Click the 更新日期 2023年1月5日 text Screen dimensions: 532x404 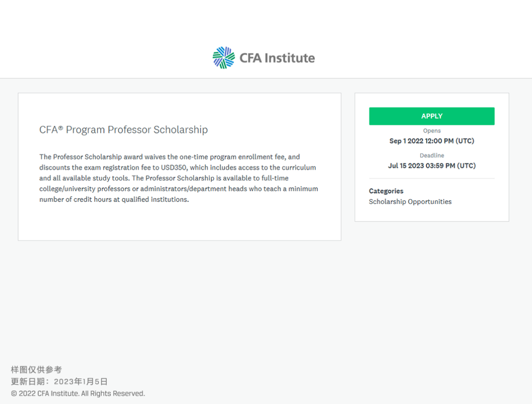coord(60,382)
